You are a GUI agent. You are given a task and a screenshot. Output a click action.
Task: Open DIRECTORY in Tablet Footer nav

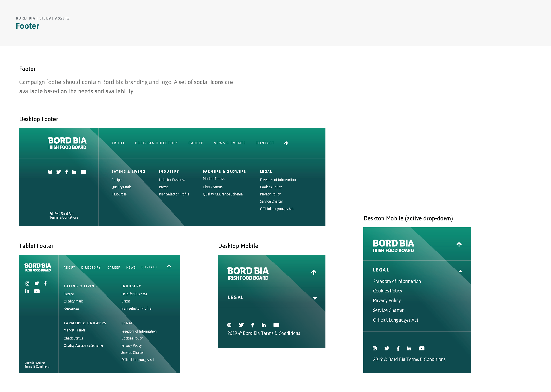[91, 267]
